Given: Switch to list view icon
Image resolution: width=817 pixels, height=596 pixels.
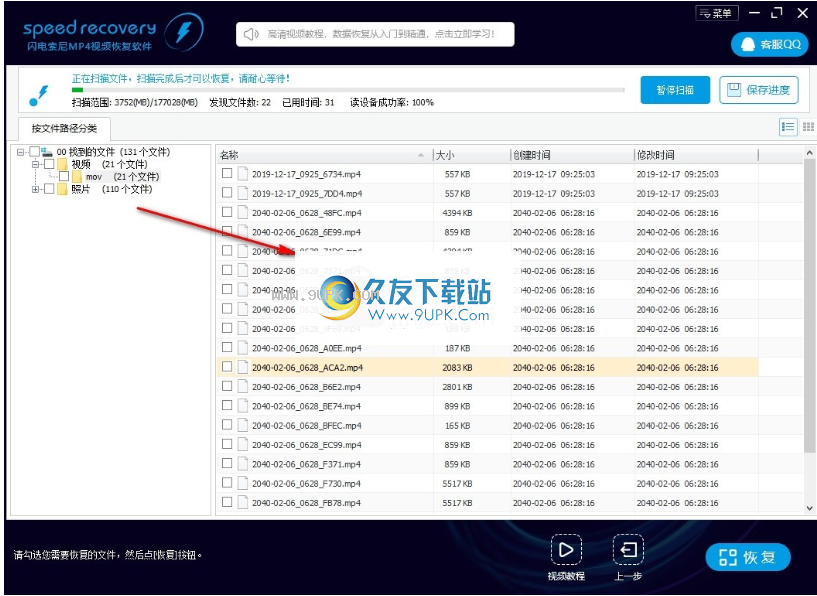Looking at the screenshot, I should 788,127.
